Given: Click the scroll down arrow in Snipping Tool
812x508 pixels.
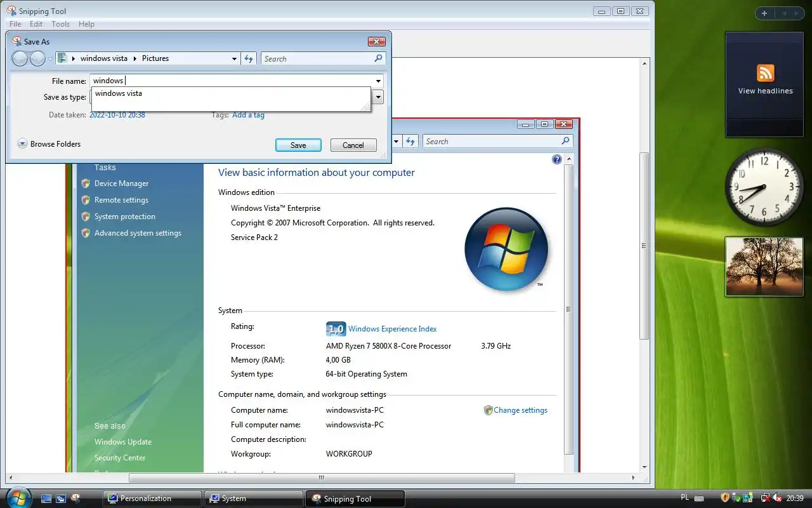Looking at the screenshot, I should point(645,467).
